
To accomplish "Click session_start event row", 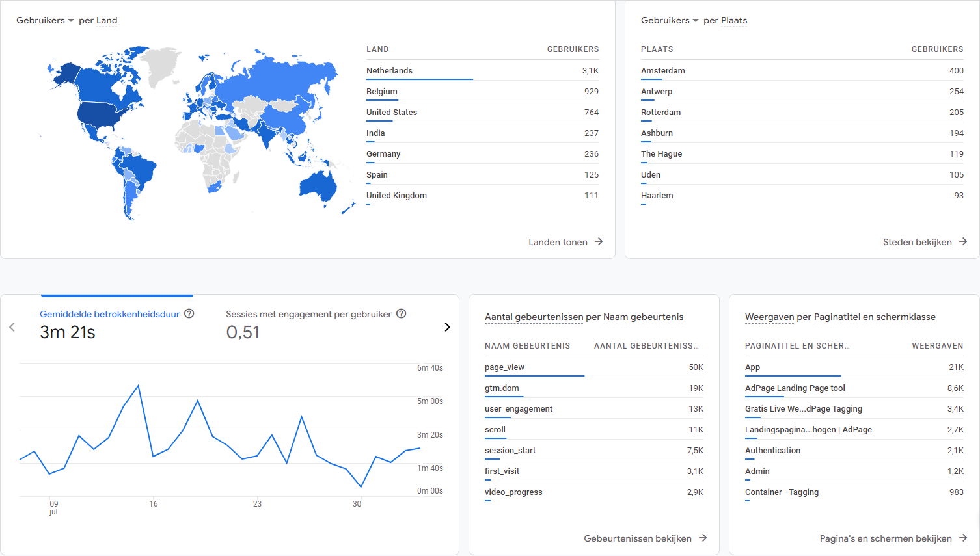I will (594, 450).
